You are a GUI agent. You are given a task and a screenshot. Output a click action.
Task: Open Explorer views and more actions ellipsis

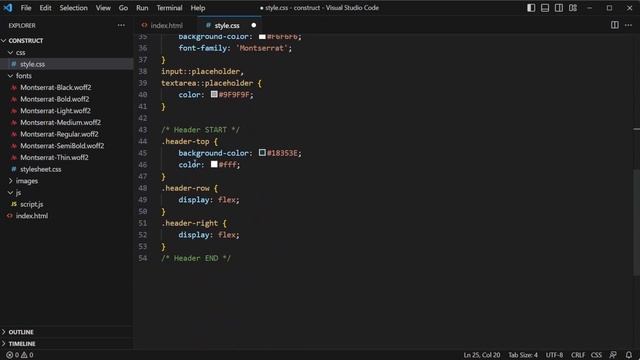(x=121, y=25)
